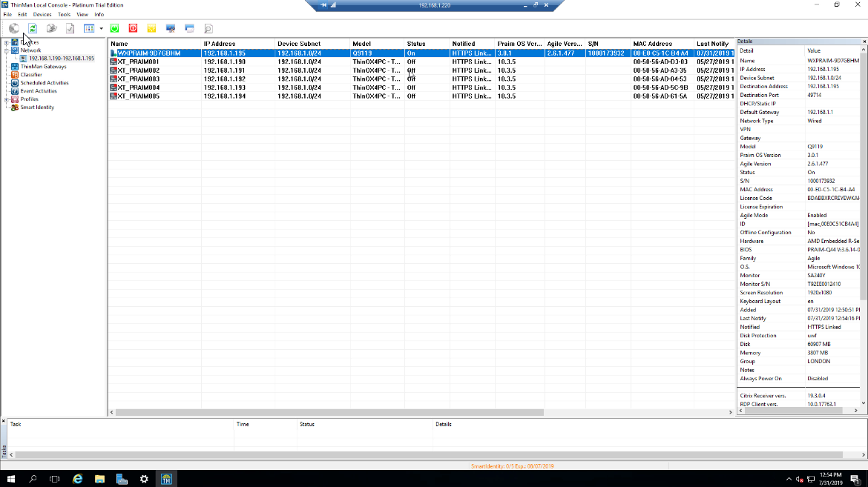Sort by the Name column header
Screen dimensions: 868x487
coord(154,44)
